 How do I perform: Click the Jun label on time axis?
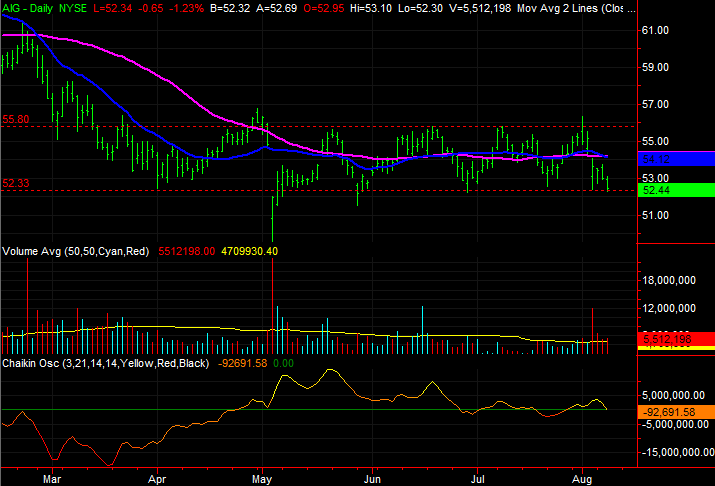(x=373, y=479)
